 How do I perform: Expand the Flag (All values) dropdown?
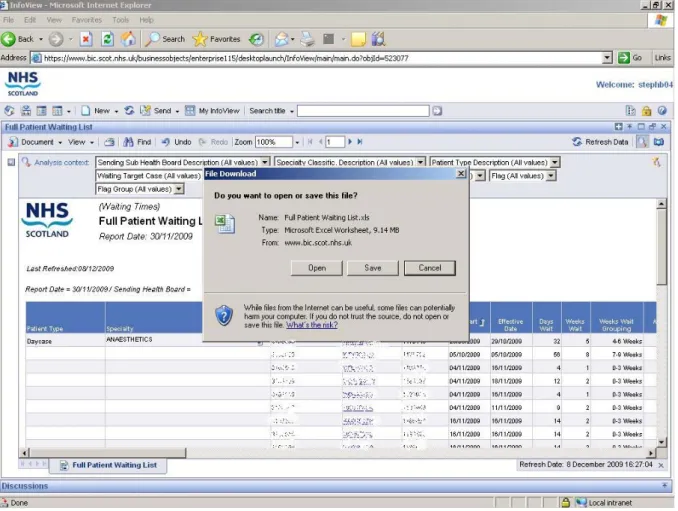click(551, 176)
